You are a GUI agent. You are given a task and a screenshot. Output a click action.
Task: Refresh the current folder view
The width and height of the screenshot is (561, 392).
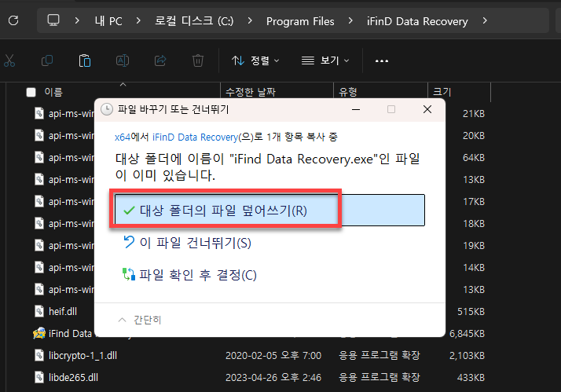click(x=13, y=20)
